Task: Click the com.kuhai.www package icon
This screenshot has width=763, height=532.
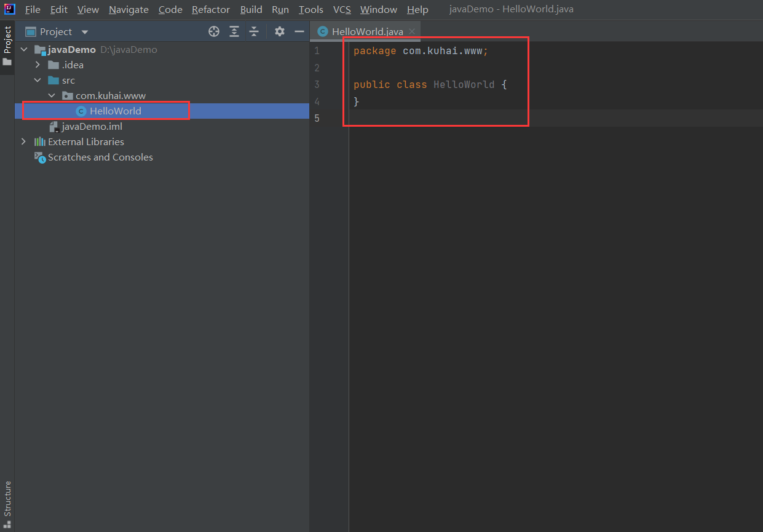Action: pyautogui.click(x=68, y=95)
